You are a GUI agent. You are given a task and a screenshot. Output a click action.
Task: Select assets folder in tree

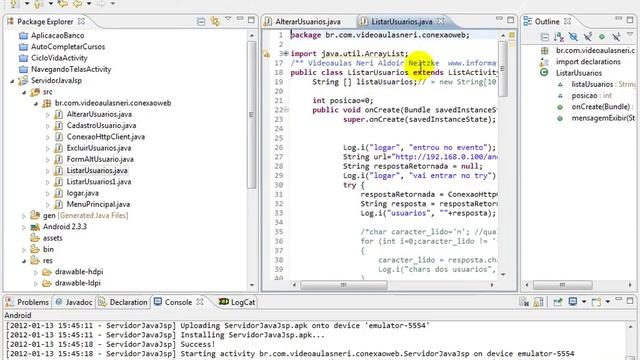tap(53, 238)
